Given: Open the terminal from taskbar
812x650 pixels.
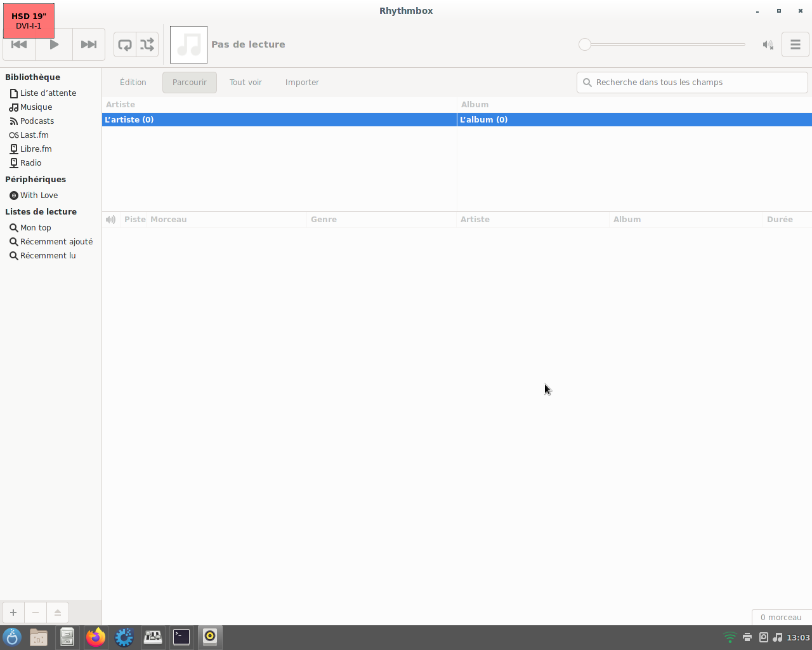Looking at the screenshot, I should click(181, 637).
